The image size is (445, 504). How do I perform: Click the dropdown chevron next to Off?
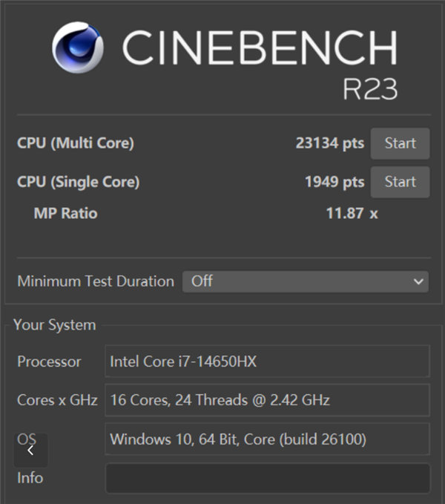(x=418, y=282)
